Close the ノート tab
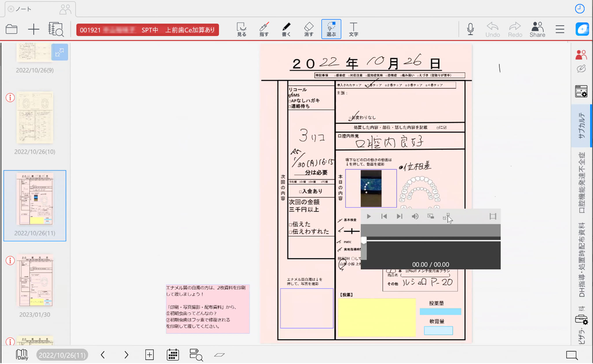This screenshot has height=364, width=593. [11, 9]
